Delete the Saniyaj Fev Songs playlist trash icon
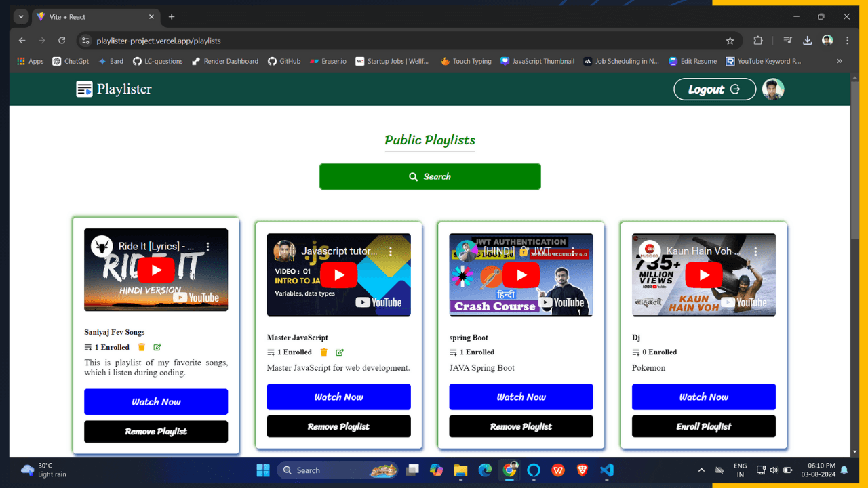This screenshot has height=488, width=868. pos(142,348)
